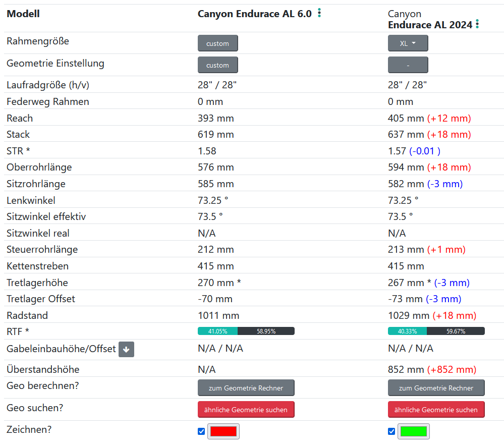Screen dimensions: 504x448
Task: Expand Gabeleinbauhöhe/Offset down-arrow button
Action: (126, 349)
